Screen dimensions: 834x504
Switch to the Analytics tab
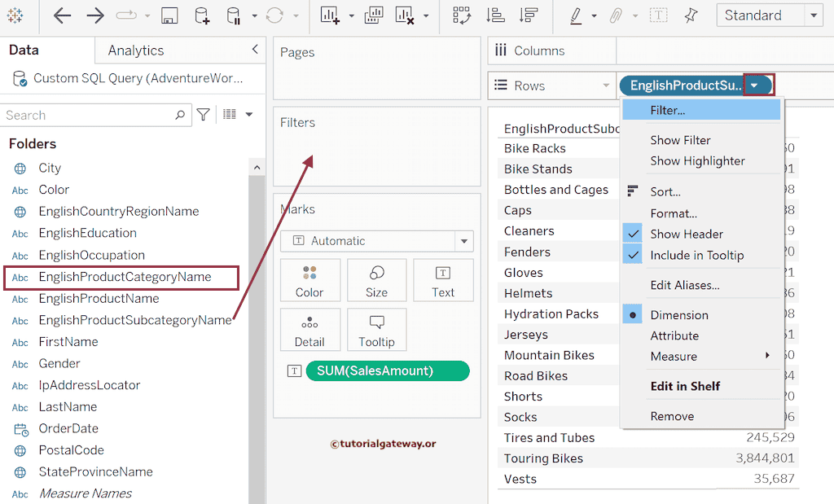coord(136,50)
